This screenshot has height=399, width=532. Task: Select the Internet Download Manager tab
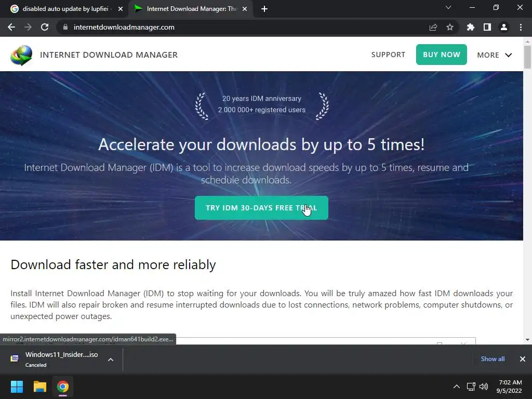[x=190, y=9]
